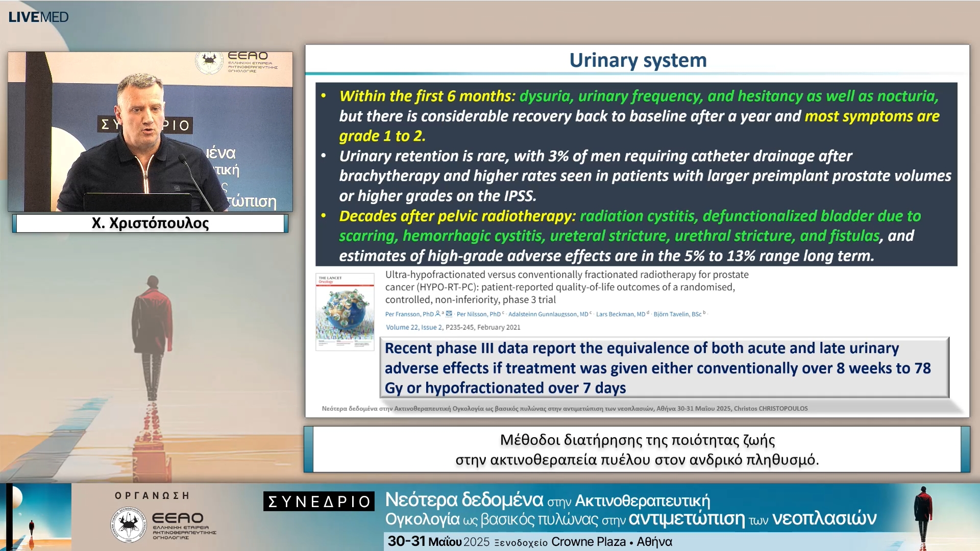
Task: Open Per Nilsson, PhD author link
Action: click(x=478, y=314)
